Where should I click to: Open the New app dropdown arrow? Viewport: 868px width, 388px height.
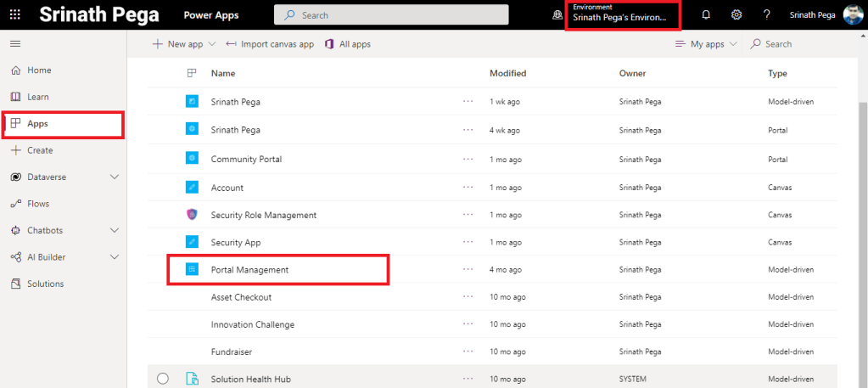[x=212, y=44]
